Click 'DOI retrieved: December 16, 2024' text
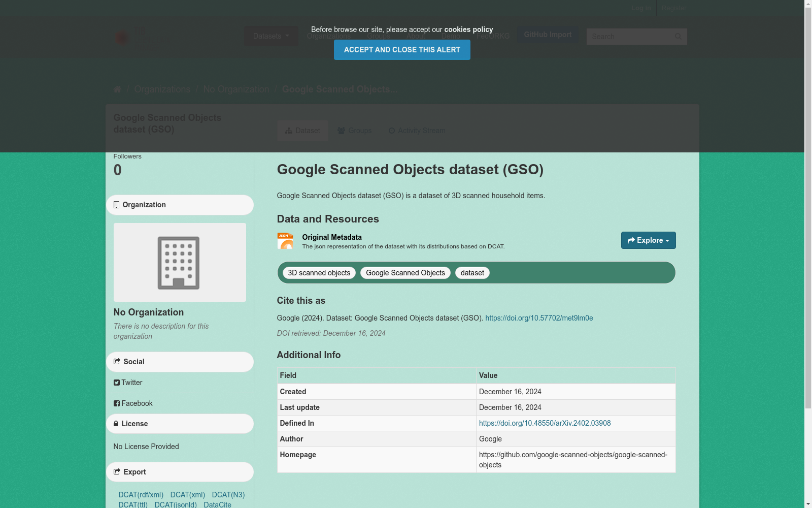 pos(331,333)
